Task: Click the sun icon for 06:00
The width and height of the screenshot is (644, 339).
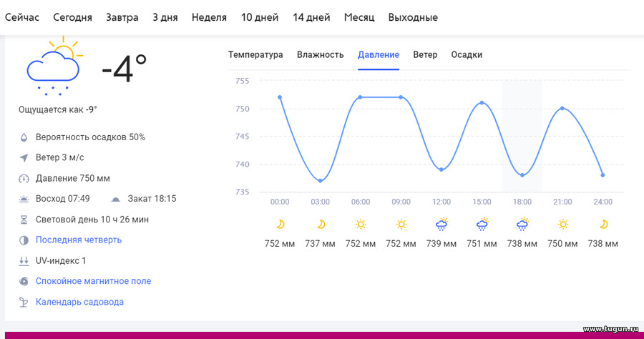Action: tap(361, 224)
